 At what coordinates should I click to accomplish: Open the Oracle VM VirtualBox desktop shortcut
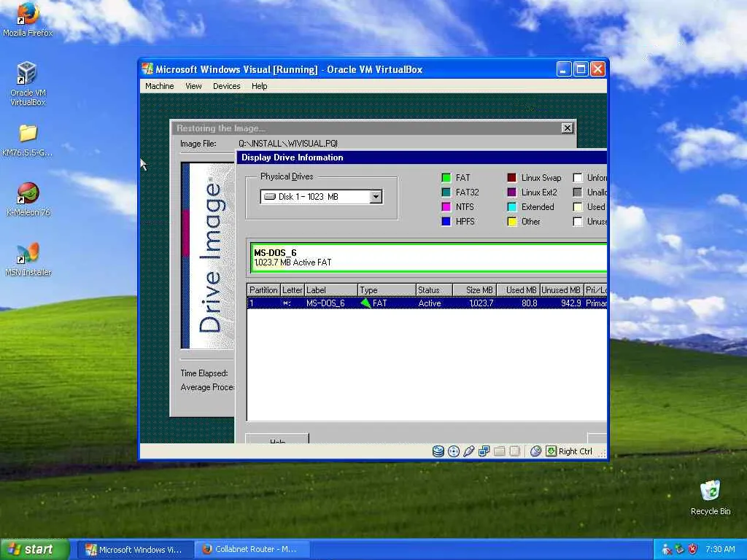28,83
